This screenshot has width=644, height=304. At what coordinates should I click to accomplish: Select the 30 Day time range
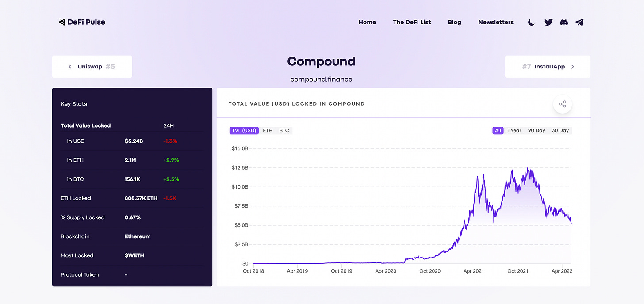tap(560, 130)
